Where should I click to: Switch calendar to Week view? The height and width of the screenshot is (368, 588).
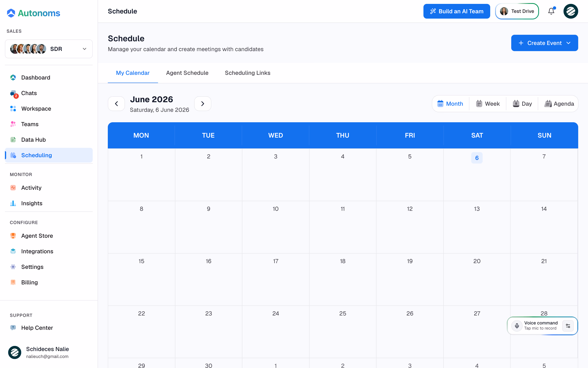[488, 104]
